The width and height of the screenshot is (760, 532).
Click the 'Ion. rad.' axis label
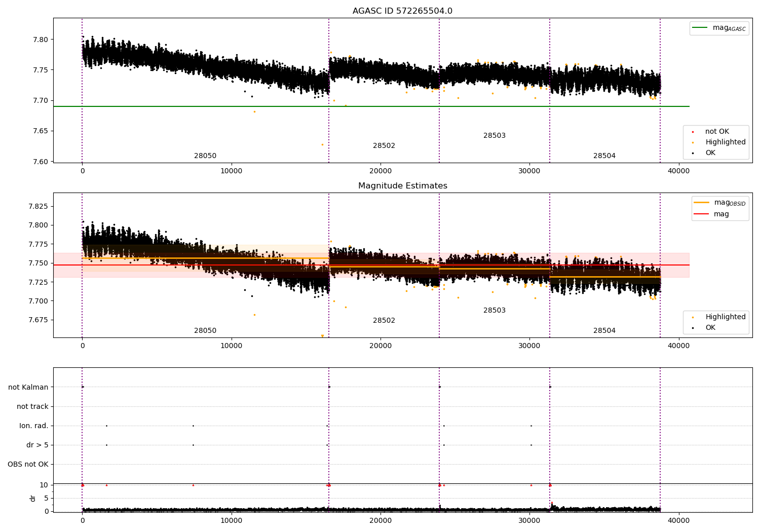[34, 426]
